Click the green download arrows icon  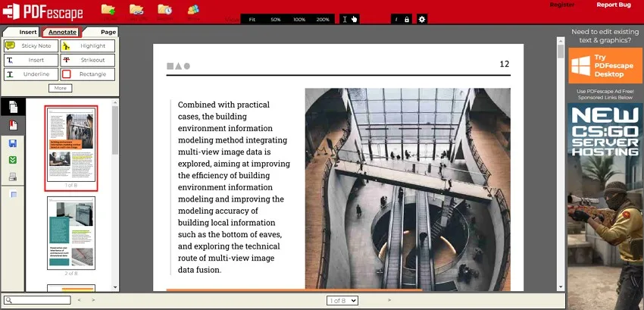[x=13, y=160]
